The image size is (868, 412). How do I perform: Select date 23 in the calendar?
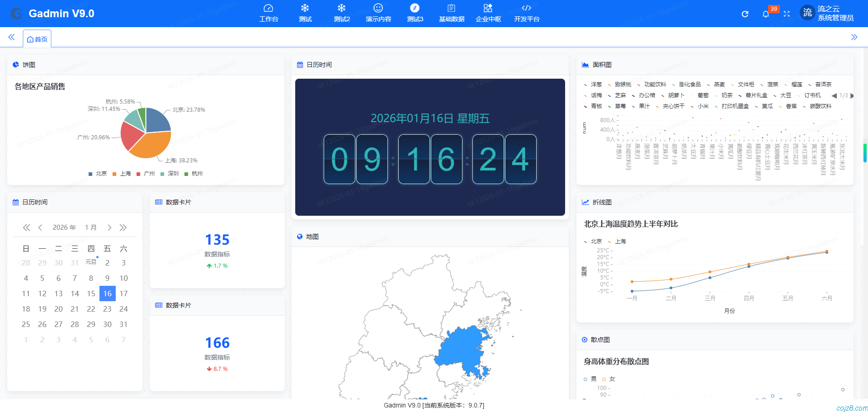click(x=107, y=309)
